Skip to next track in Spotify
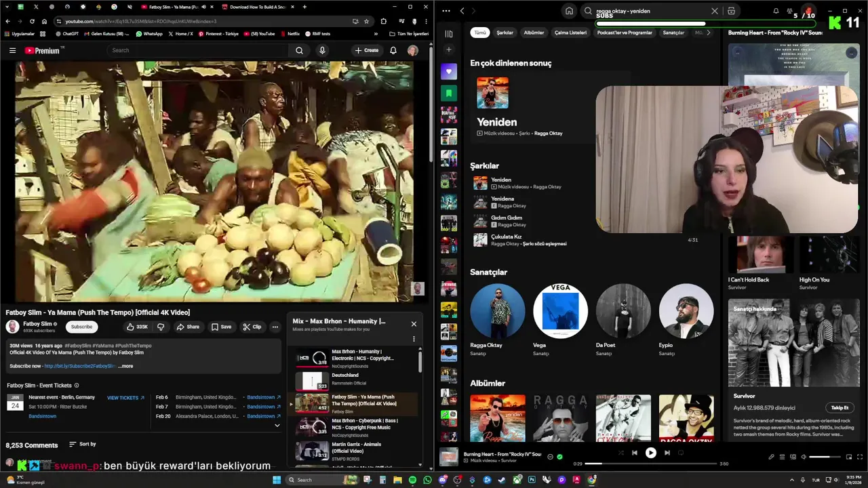The width and height of the screenshot is (868, 488). click(x=667, y=453)
